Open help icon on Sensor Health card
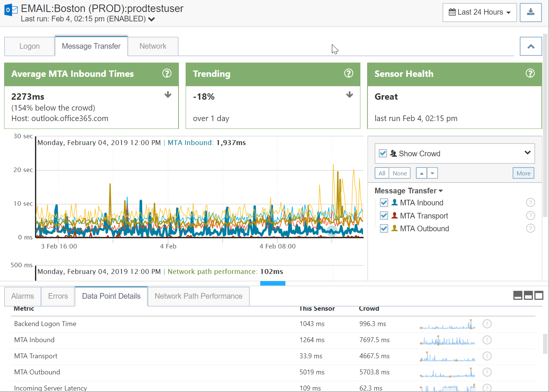 [530, 73]
